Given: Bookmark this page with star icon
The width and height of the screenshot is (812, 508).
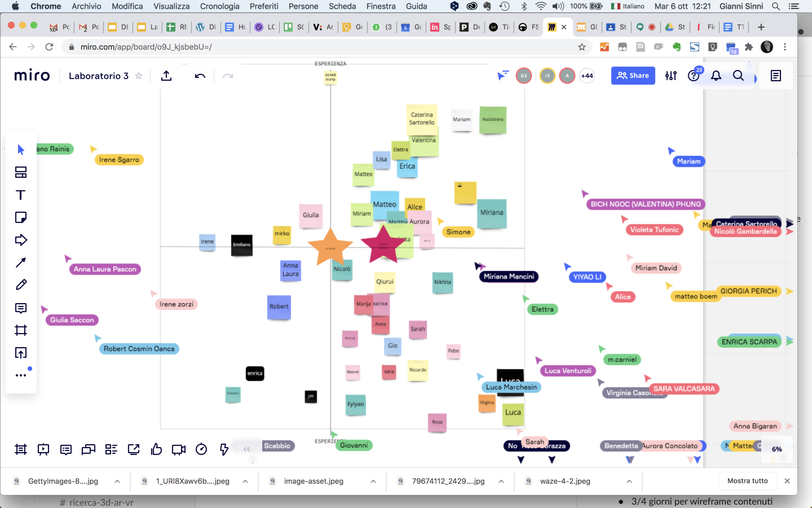Looking at the screenshot, I should 582,47.
